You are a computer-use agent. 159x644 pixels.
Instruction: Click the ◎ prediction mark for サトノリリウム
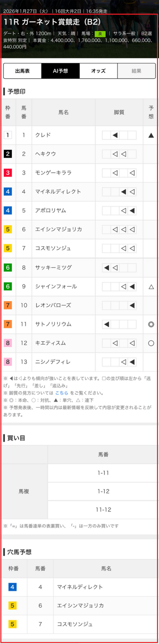(x=151, y=324)
